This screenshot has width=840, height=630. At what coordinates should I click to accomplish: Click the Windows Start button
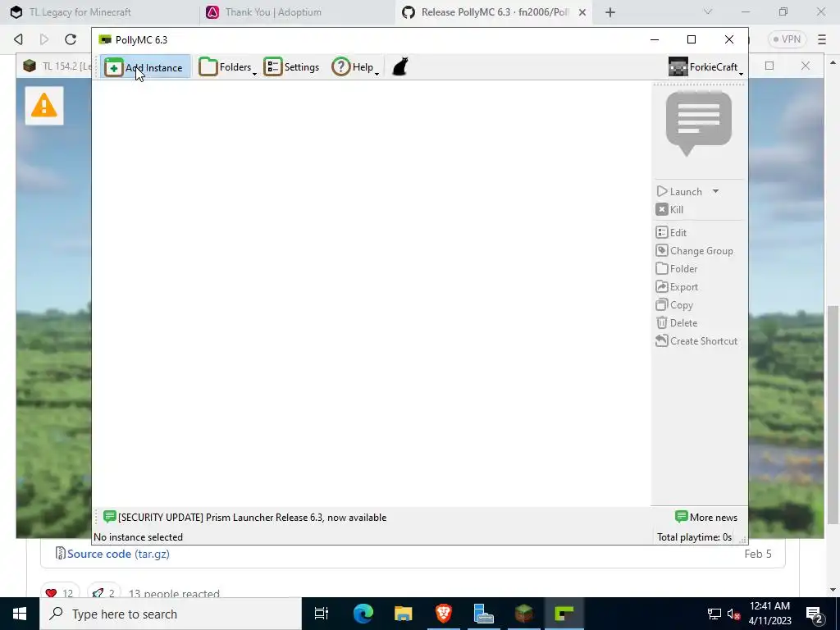pyautogui.click(x=20, y=614)
